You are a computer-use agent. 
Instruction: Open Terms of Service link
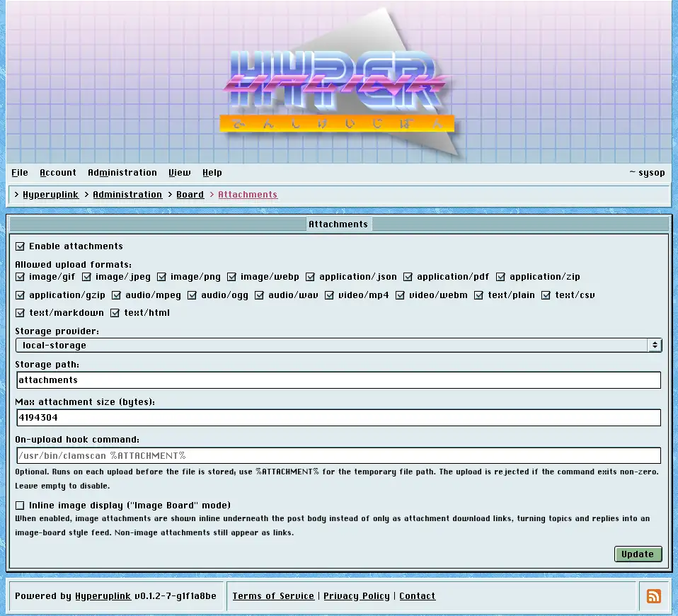pos(273,596)
